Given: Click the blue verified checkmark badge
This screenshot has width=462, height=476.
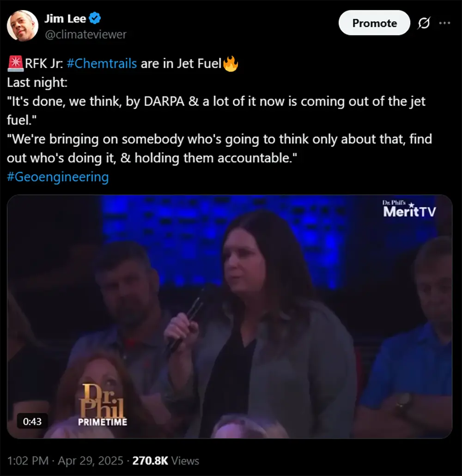Looking at the screenshot, I should (x=95, y=18).
